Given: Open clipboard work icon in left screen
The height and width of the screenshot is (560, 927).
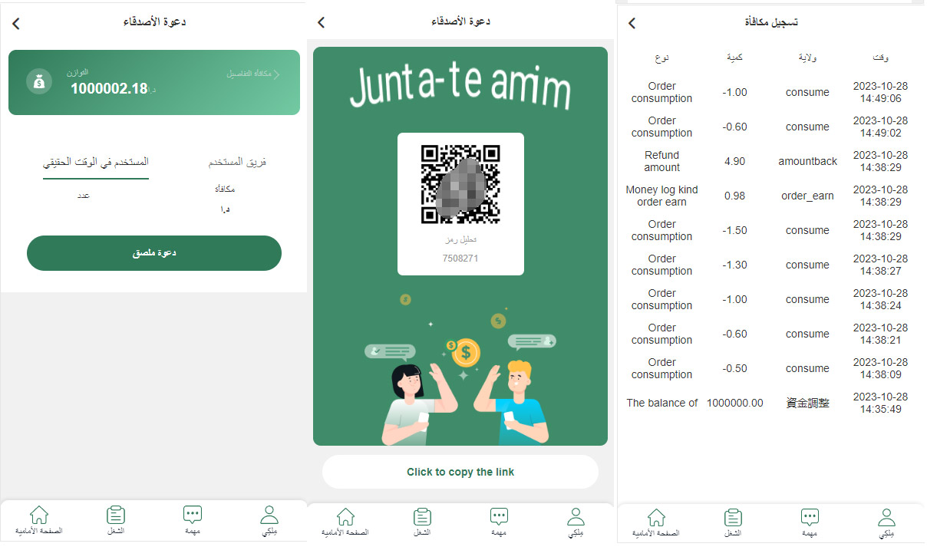Looking at the screenshot, I should [116, 515].
